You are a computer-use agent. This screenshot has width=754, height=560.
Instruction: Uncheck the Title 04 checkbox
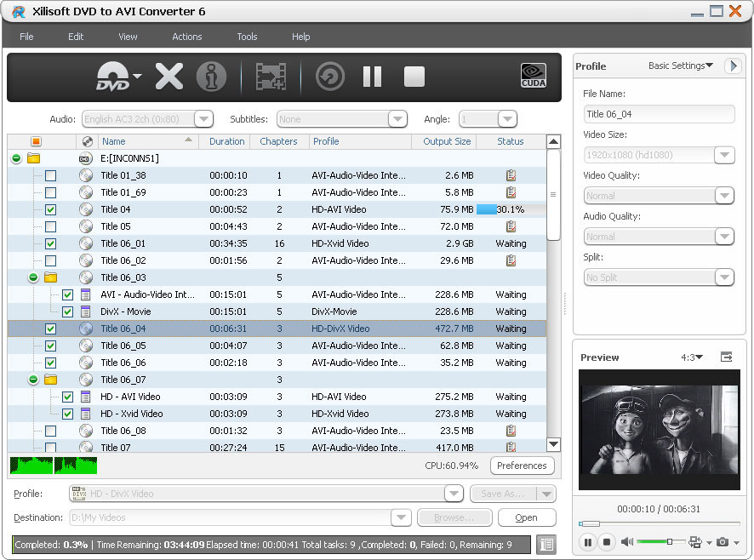pyautogui.click(x=50, y=209)
